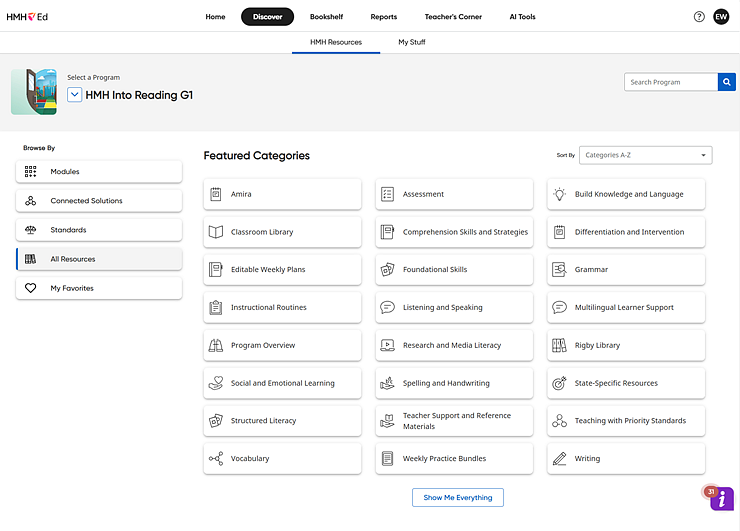This screenshot has height=531, width=740.
Task: Click the Research and Media Literacy icon
Action: click(387, 346)
